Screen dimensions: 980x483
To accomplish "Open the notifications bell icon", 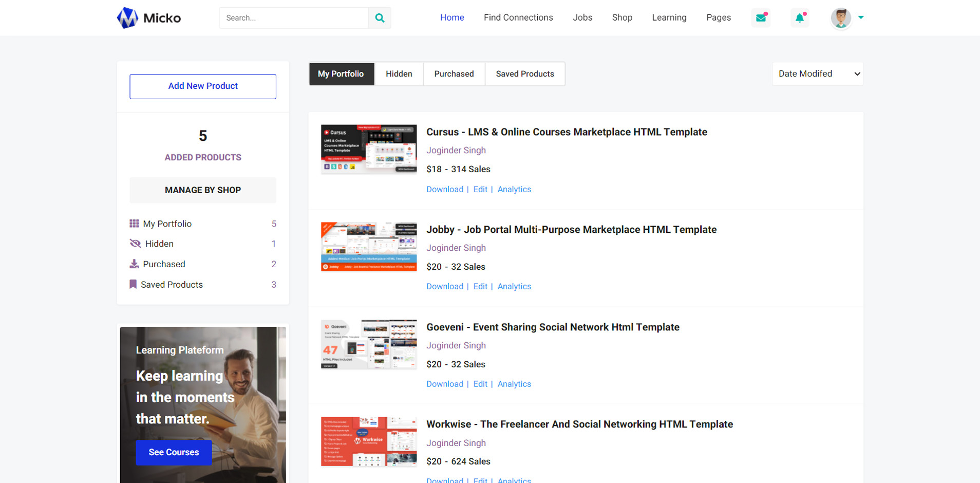I will click(800, 18).
